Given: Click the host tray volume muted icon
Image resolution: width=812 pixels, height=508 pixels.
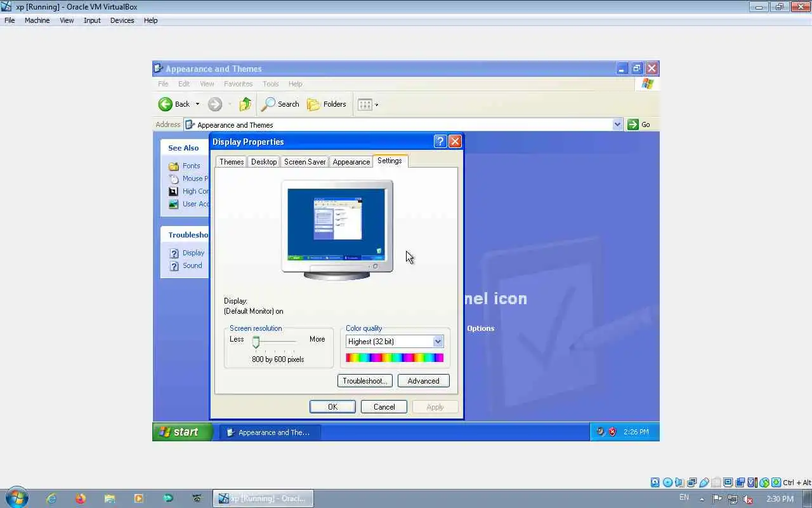Looking at the screenshot, I should 749,499.
